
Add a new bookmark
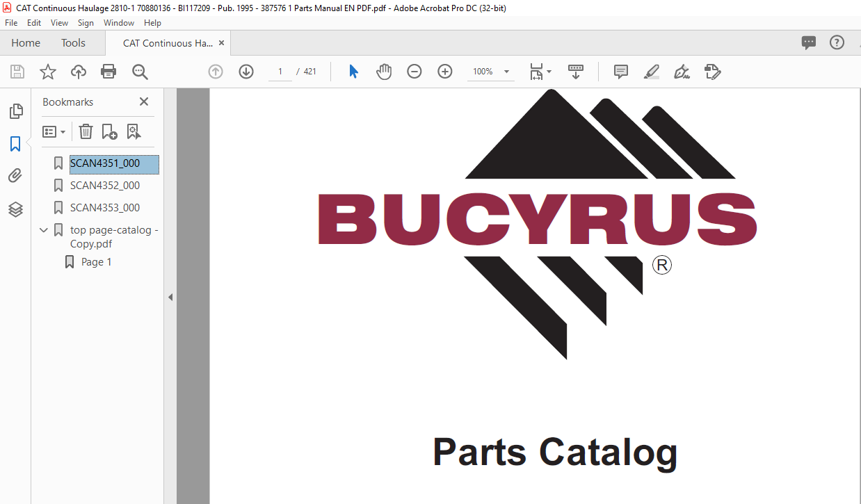click(x=109, y=131)
